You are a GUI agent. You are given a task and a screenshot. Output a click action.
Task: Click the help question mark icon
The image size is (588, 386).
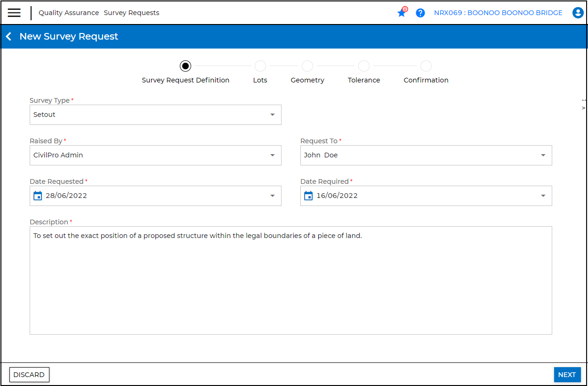point(420,13)
